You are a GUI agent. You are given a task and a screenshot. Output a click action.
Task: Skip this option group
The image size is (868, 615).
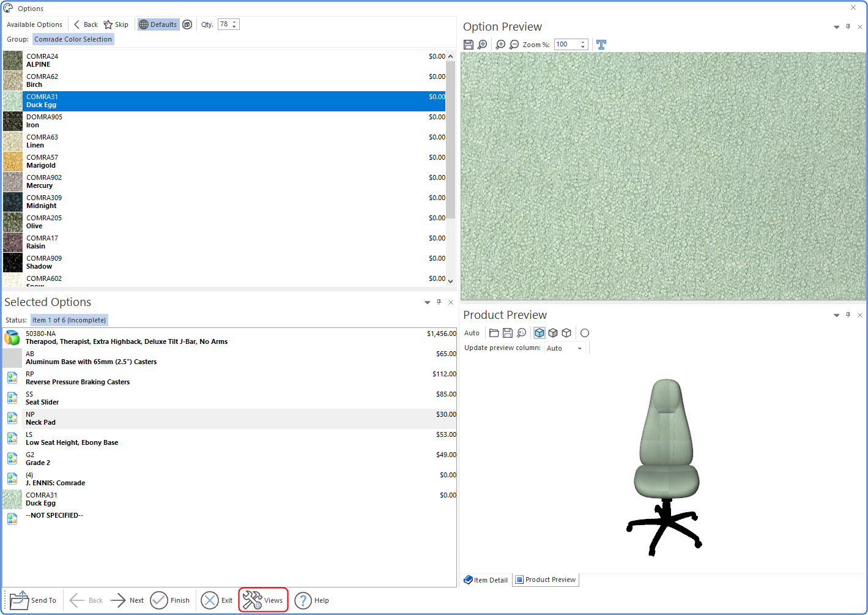point(116,24)
